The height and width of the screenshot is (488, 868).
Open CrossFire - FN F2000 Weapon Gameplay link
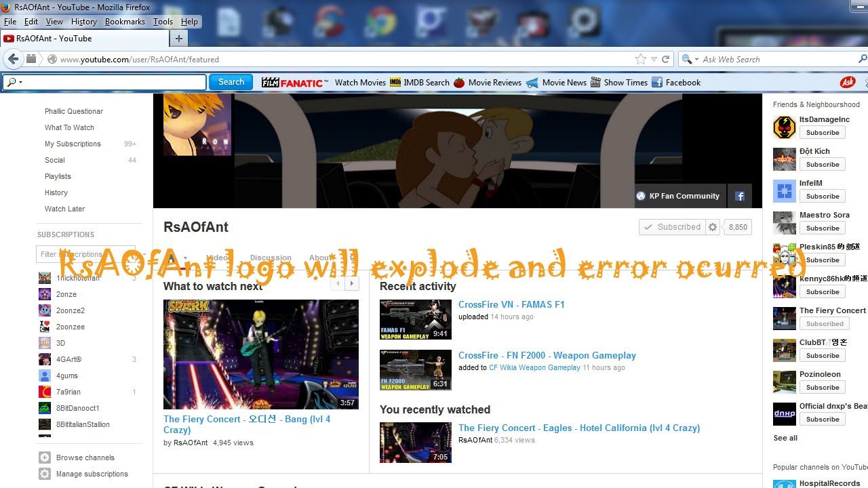coord(547,355)
